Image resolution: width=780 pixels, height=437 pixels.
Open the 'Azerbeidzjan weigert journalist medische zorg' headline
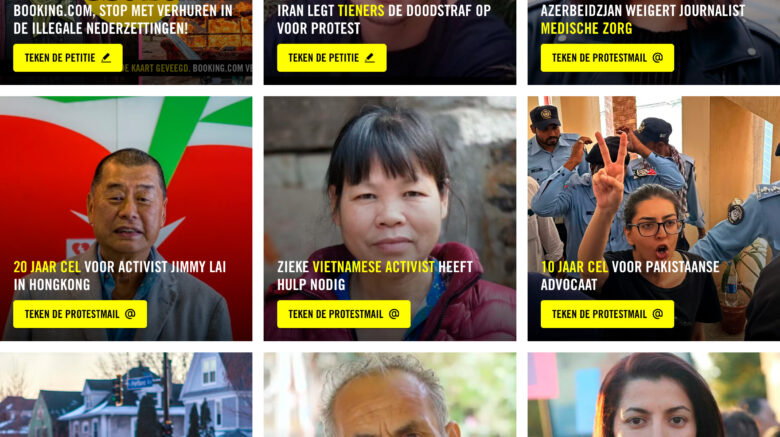tap(643, 19)
